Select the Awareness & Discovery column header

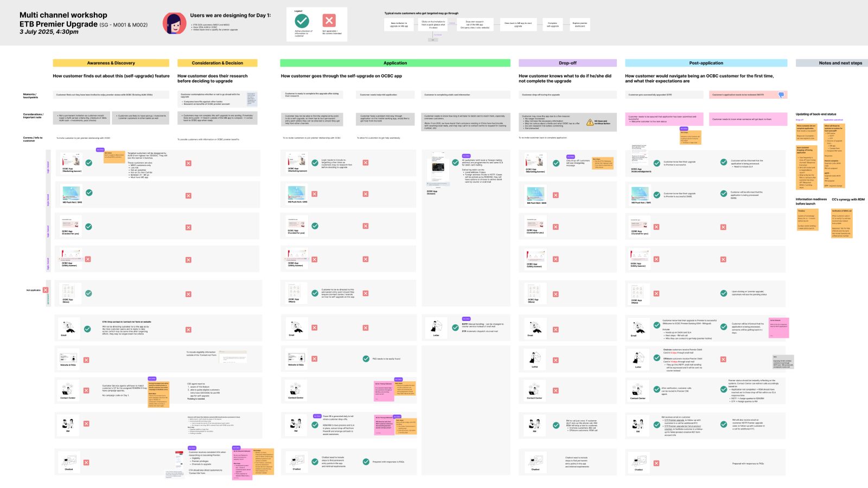coord(111,63)
